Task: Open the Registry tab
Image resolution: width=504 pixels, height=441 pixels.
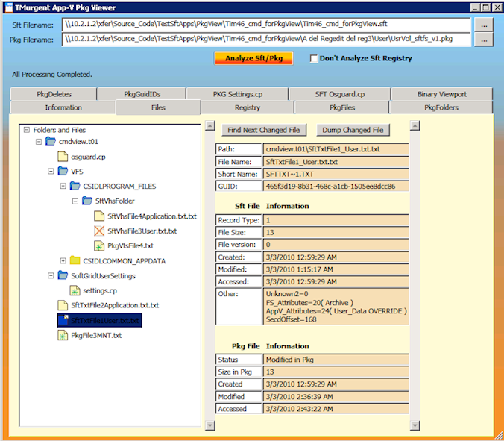Action: pyautogui.click(x=248, y=107)
